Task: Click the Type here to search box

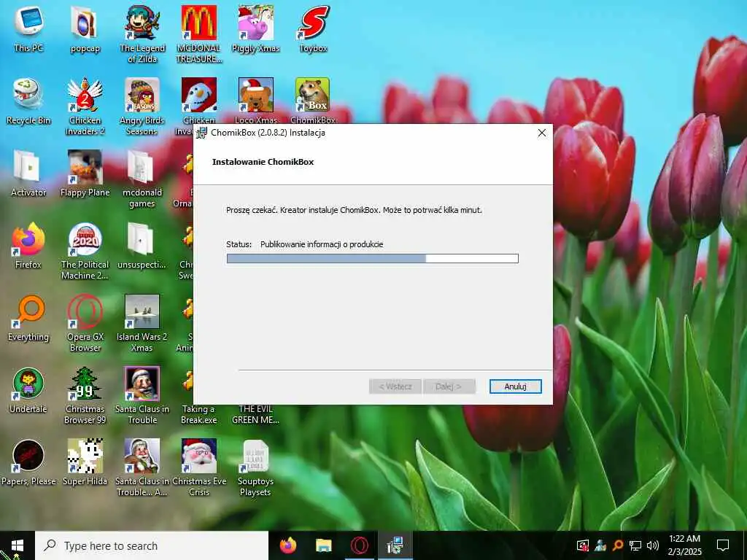Action: point(152,545)
